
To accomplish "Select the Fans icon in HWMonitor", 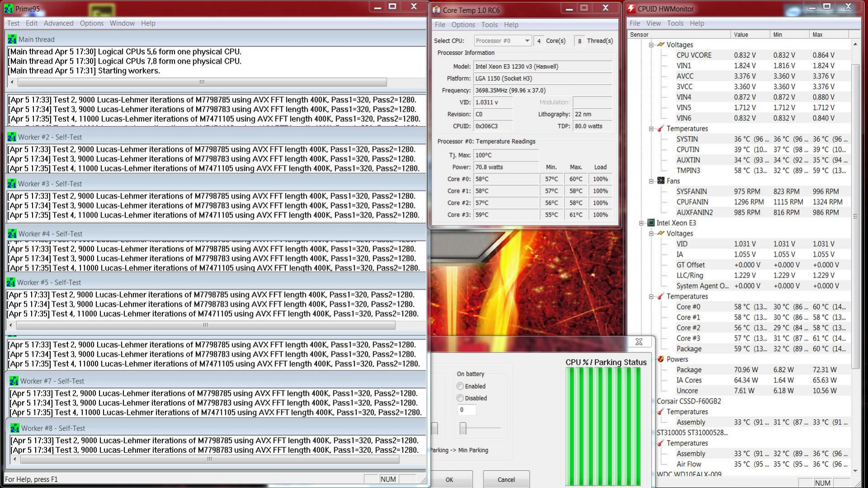I will pos(661,181).
